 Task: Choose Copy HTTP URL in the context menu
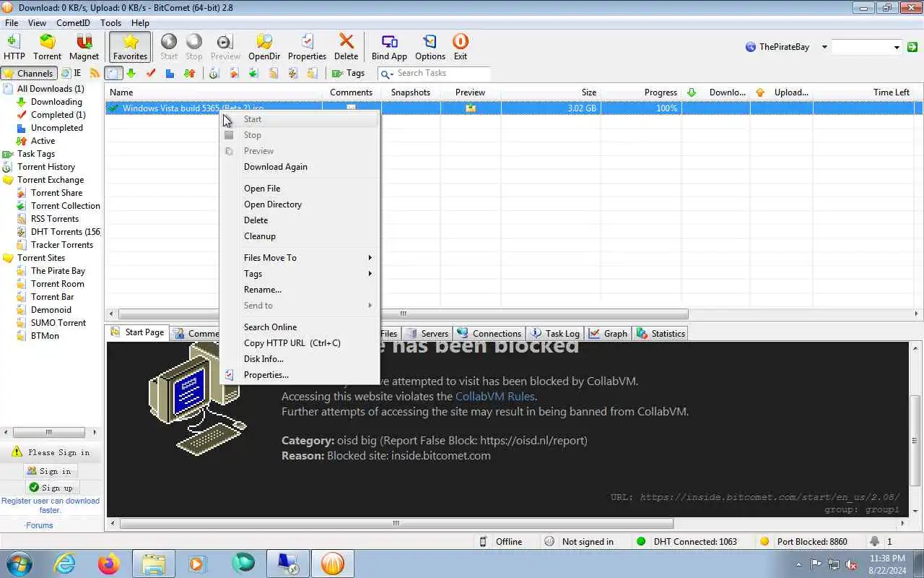pos(300,343)
